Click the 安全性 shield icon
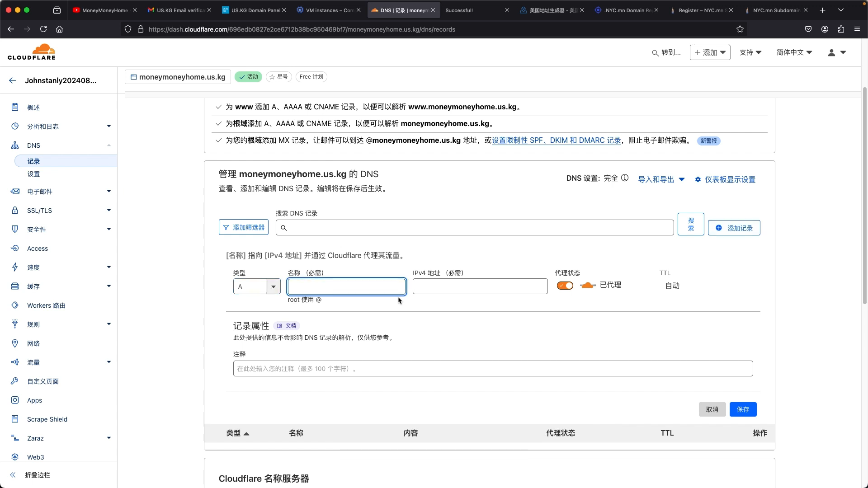868x488 pixels. (15, 229)
